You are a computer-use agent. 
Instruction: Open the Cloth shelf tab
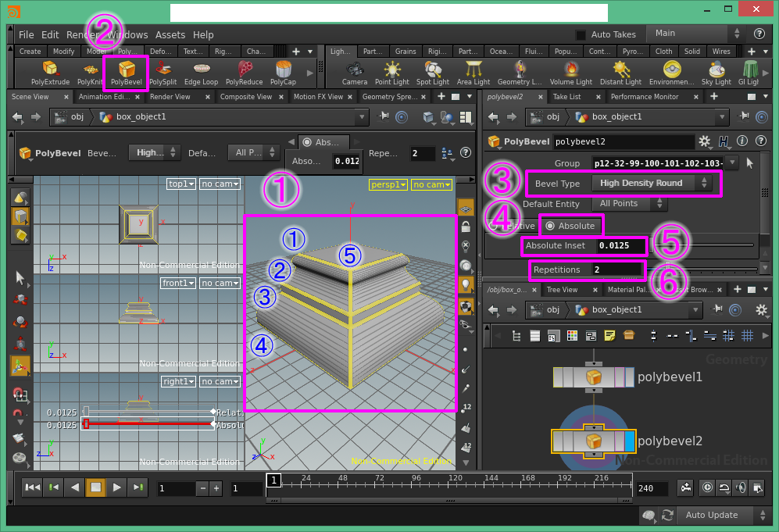tap(663, 51)
